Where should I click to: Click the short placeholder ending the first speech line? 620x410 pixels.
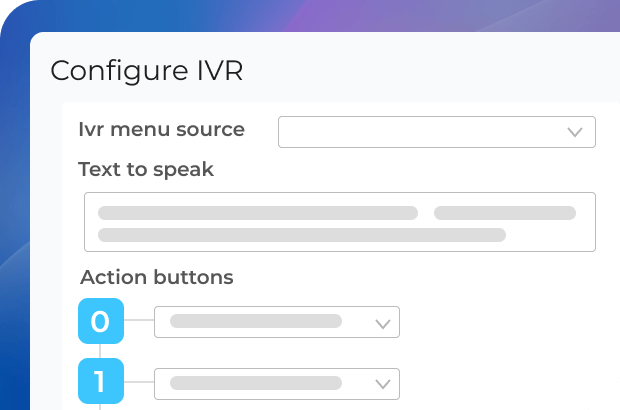click(x=504, y=212)
